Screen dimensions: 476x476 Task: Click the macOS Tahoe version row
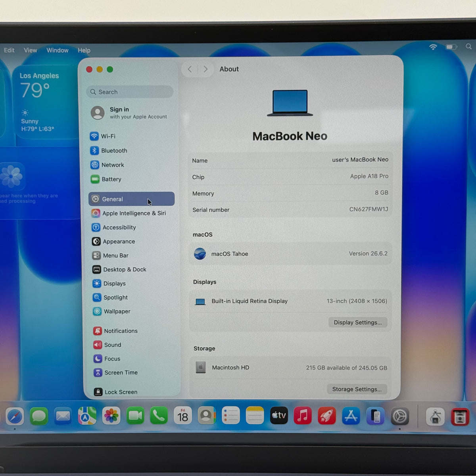point(290,253)
